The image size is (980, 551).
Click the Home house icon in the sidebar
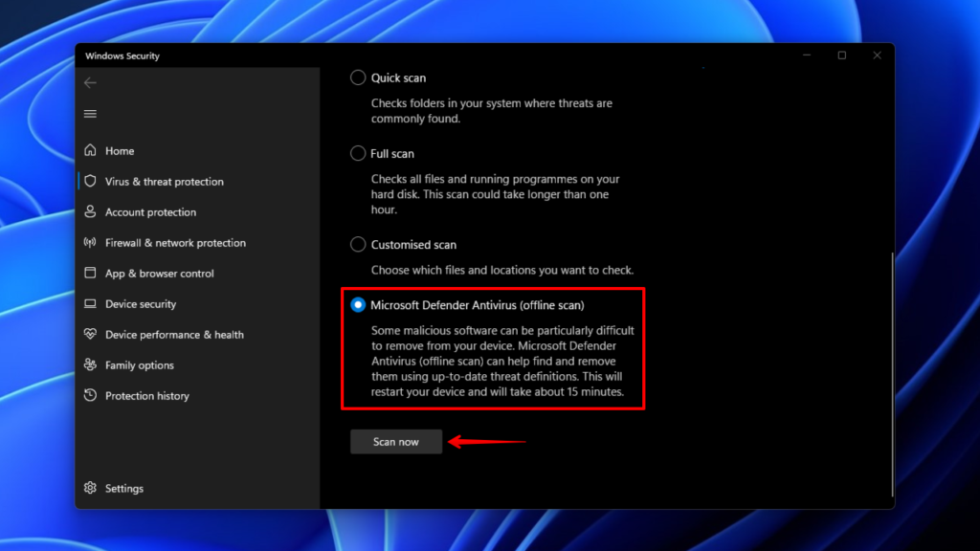pyautogui.click(x=90, y=150)
